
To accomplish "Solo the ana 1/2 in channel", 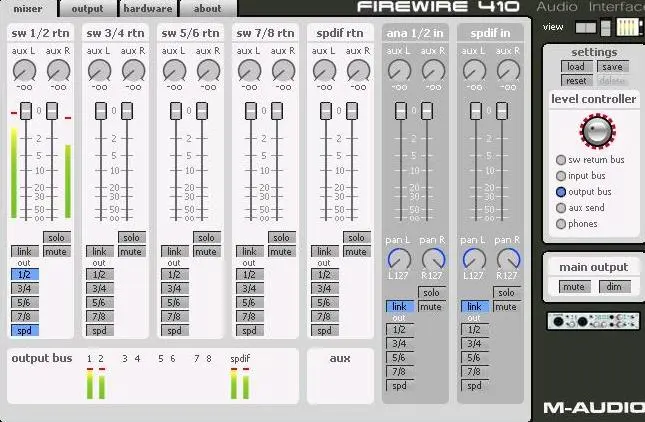I will click(x=432, y=292).
